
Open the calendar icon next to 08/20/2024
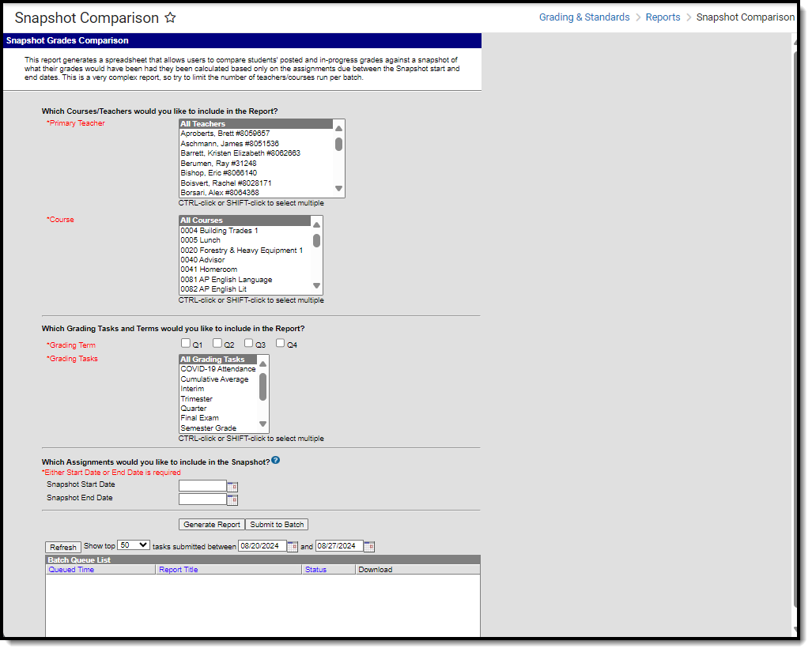[x=293, y=546]
